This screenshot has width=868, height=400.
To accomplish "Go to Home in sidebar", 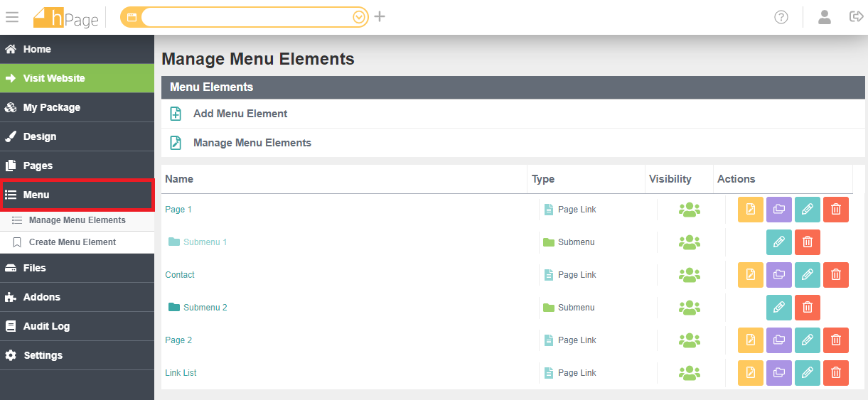I will [77, 49].
